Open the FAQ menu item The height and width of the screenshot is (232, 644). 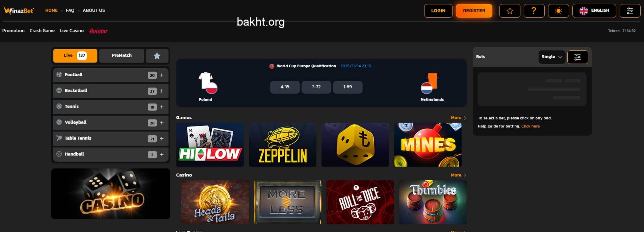pyautogui.click(x=70, y=10)
